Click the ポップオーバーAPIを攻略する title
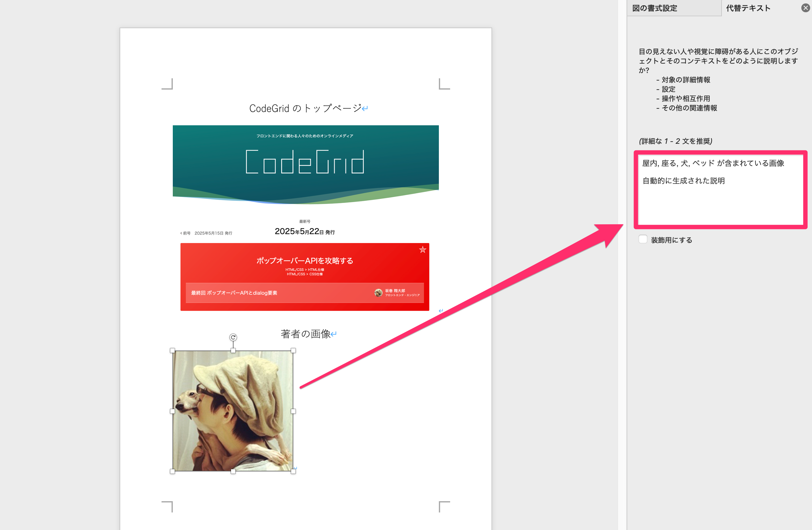Screen dimensions: 812x530 [305, 261]
